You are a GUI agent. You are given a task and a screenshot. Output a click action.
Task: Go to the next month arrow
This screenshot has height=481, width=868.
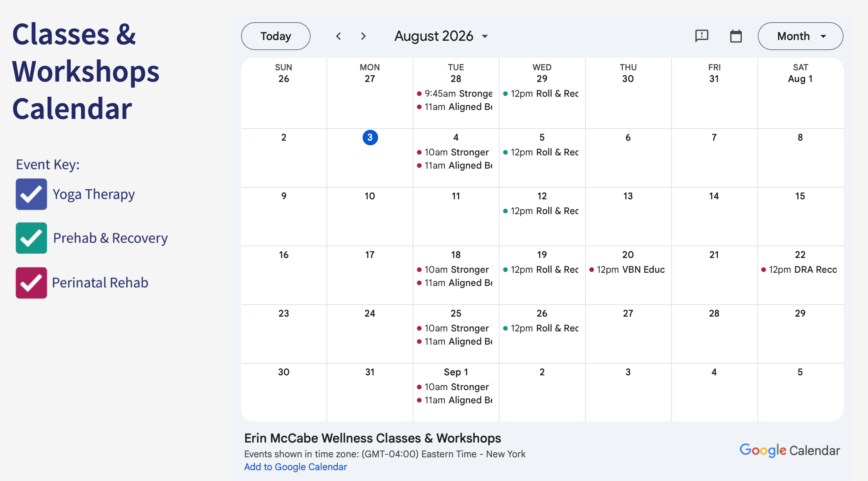363,36
